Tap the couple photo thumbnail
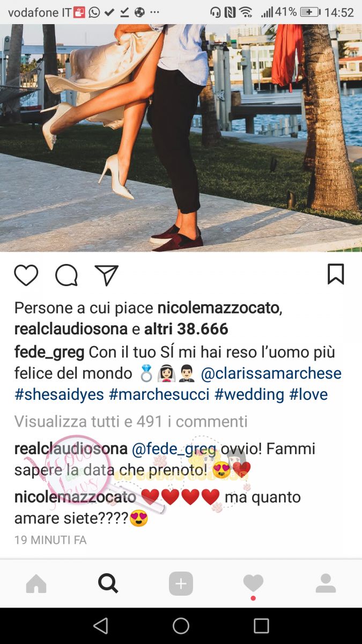Screen dimensions: 362x644 click(x=181, y=138)
